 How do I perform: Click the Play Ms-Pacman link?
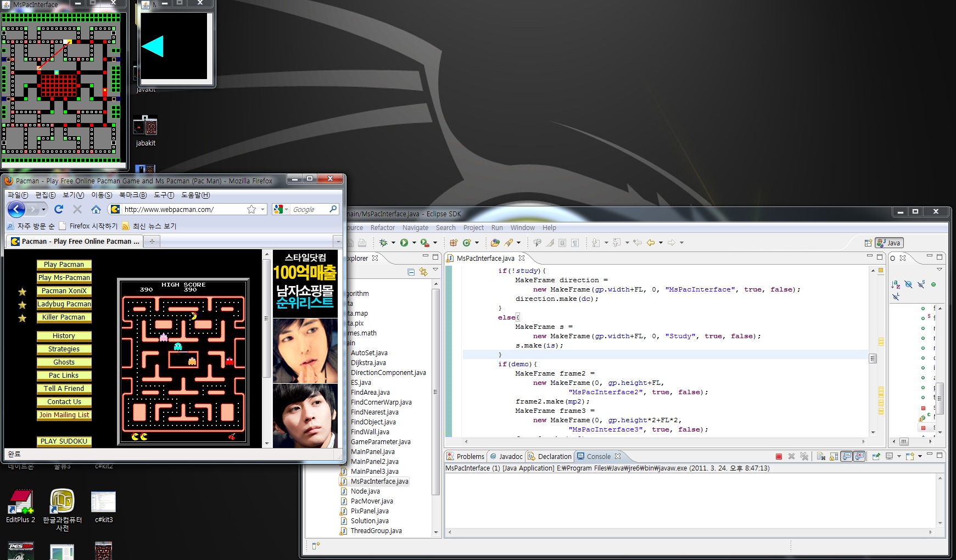(x=64, y=278)
